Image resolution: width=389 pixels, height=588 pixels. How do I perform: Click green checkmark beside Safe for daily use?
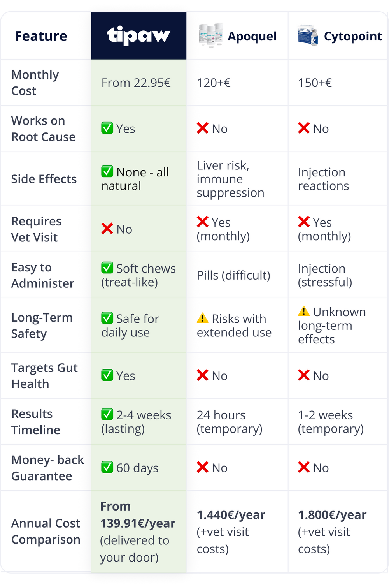[x=107, y=318]
